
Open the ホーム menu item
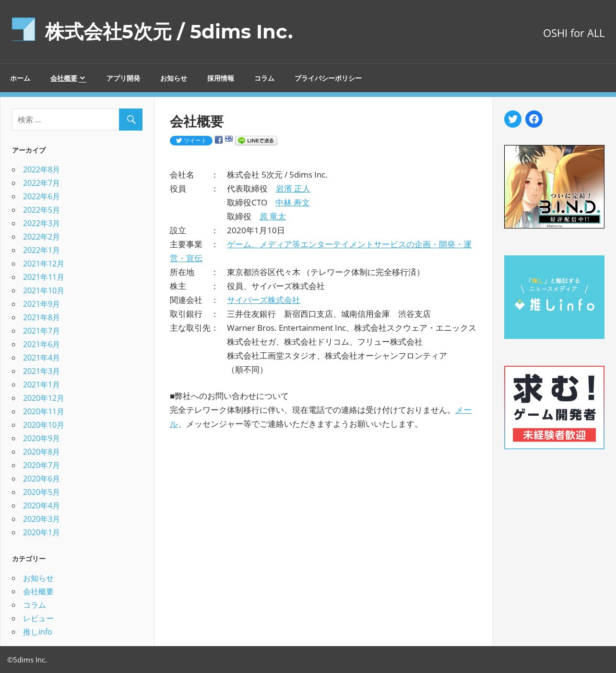20,78
